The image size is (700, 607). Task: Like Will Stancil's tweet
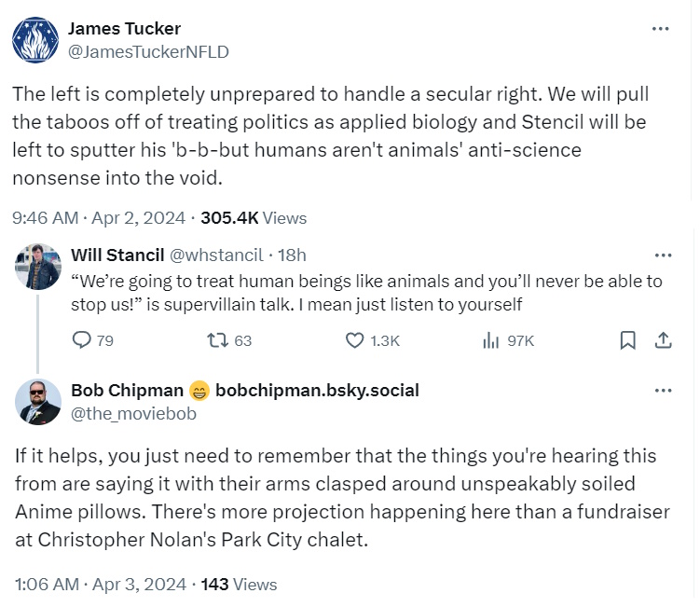355,340
